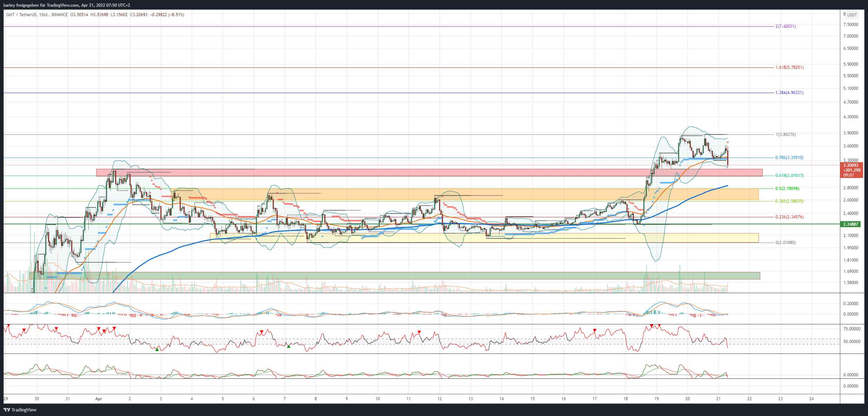Image resolution: width=868 pixels, height=416 pixels.
Task: Select the red resistance zone rectangle
Action: (429, 172)
